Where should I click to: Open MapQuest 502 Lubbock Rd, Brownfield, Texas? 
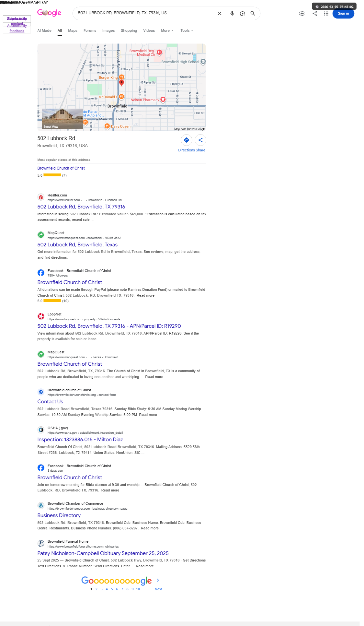[x=77, y=245]
